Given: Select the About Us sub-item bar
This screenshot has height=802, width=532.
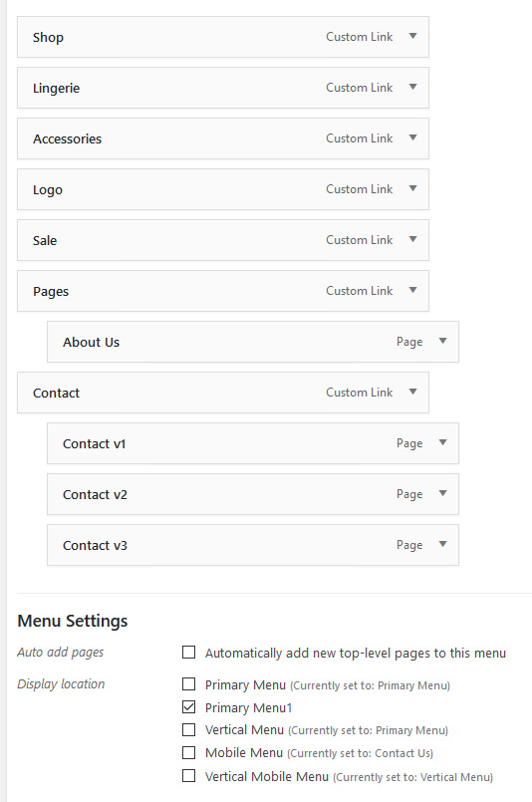Looking at the screenshot, I should 253,342.
